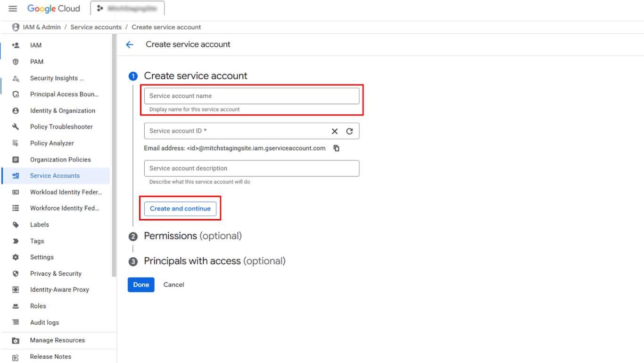Click the Service accounts breadcrumb link
Image resolution: width=644 pixels, height=363 pixels.
[96, 27]
